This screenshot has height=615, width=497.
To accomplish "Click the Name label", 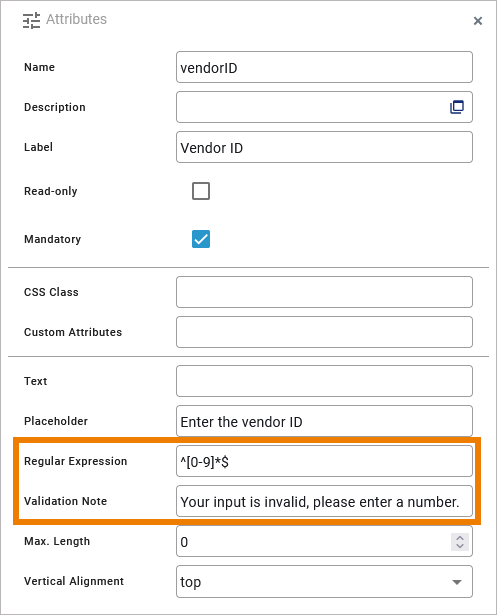I will (40, 67).
